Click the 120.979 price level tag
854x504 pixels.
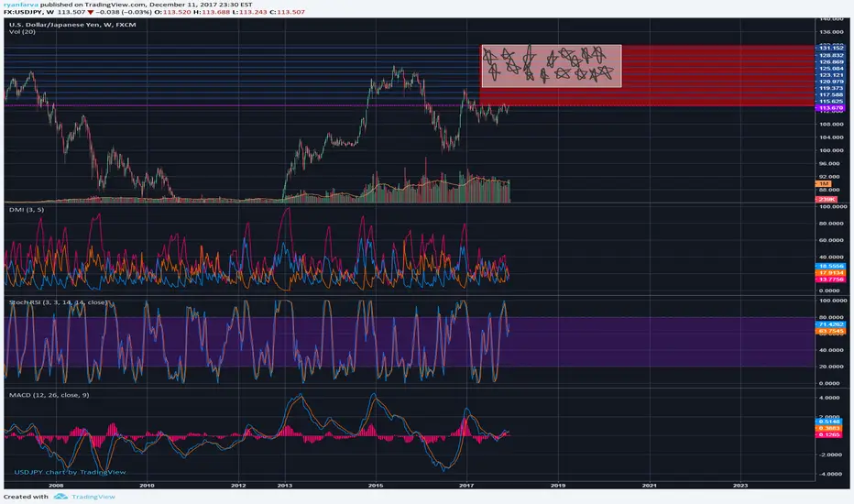[x=830, y=82]
